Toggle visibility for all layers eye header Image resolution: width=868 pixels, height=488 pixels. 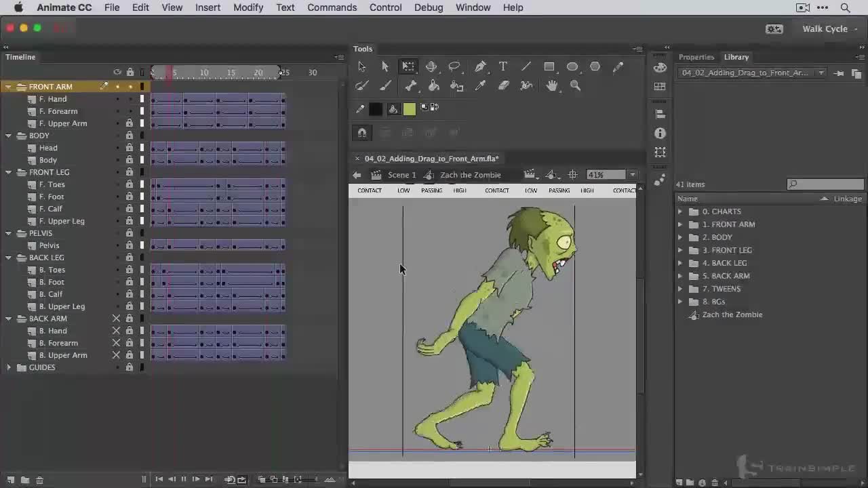pos(117,73)
